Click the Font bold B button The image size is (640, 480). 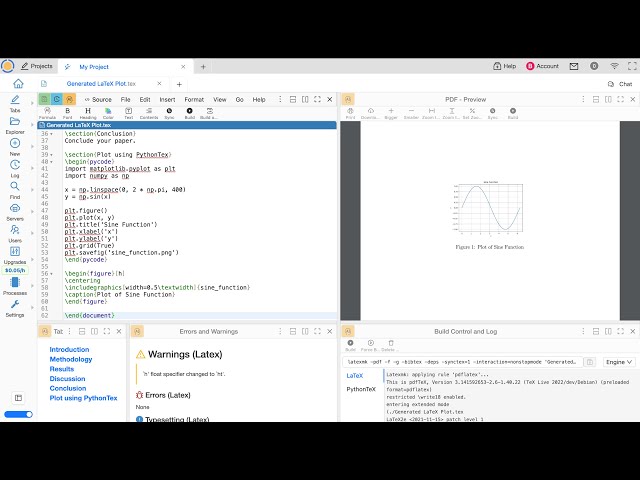67,113
